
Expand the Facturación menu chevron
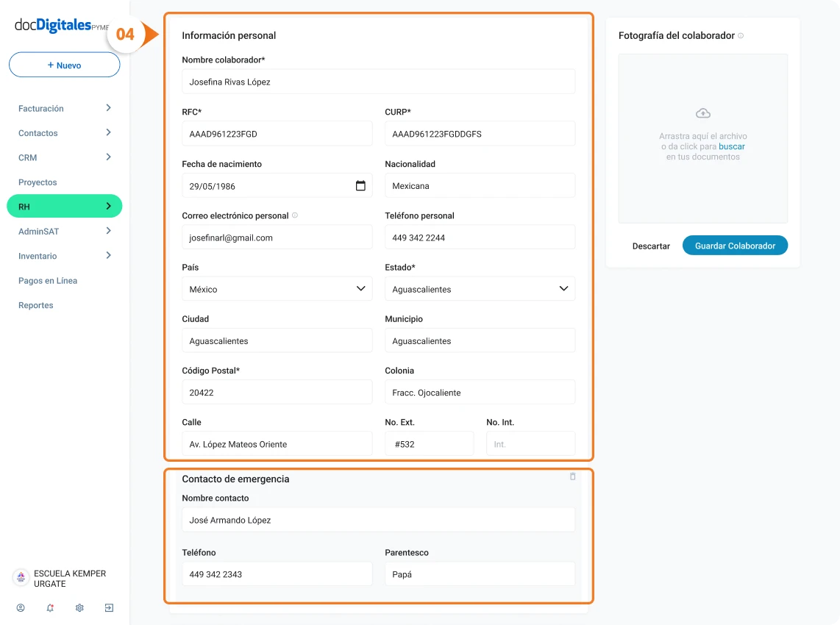coord(108,108)
